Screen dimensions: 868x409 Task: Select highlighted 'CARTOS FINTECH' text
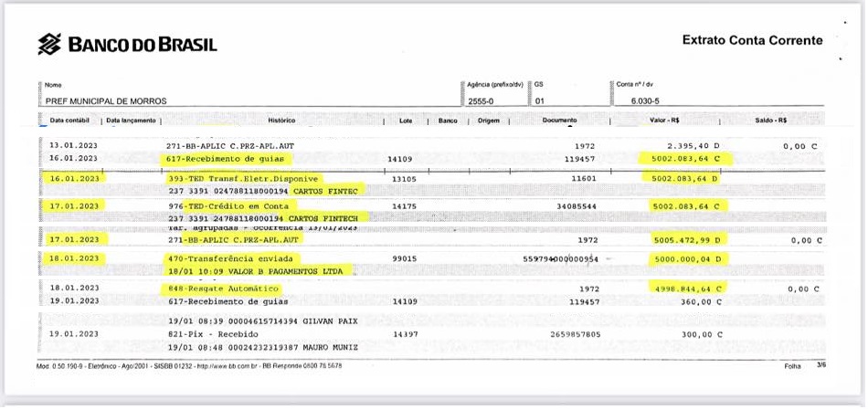click(323, 218)
